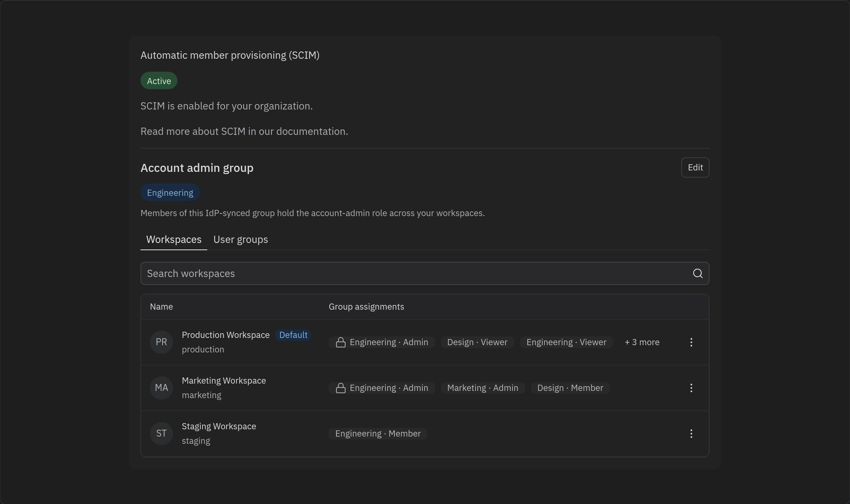Select the Production Workspace name
The height and width of the screenshot is (504, 850).
[226, 335]
